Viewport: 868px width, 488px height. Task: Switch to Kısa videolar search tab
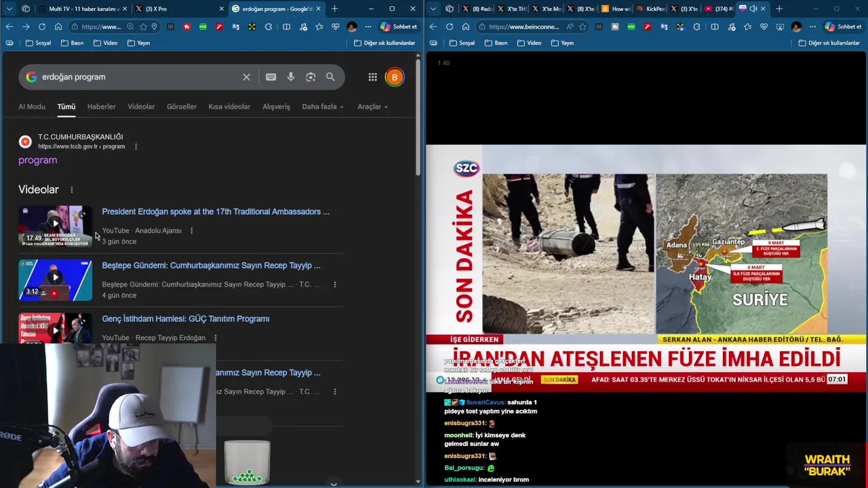point(229,106)
